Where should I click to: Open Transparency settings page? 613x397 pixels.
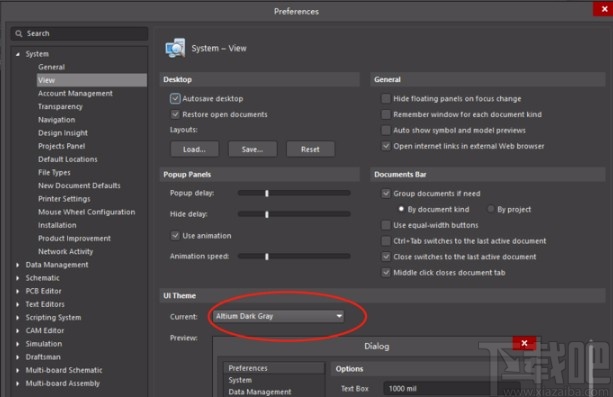point(60,107)
